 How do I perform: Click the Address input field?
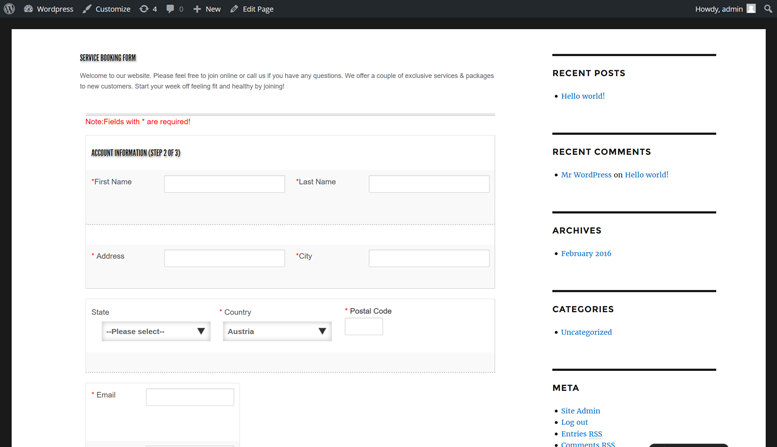pos(224,258)
